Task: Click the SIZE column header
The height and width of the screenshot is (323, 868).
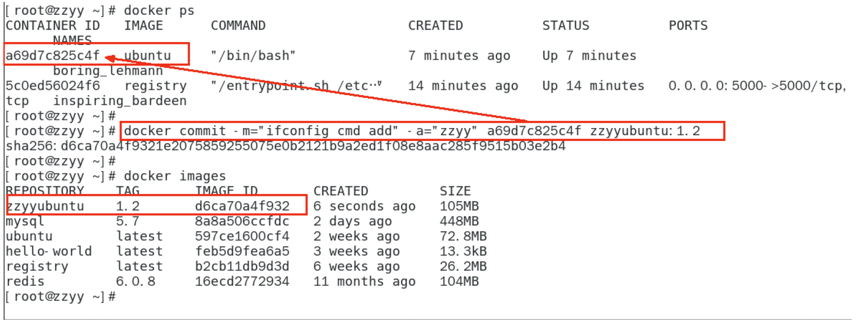Action: pos(455,191)
